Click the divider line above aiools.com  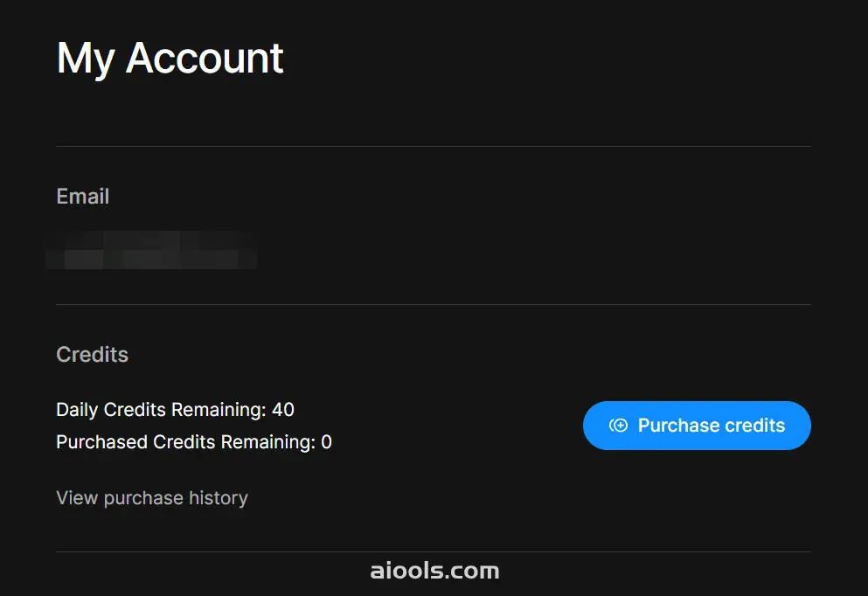(434, 551)
